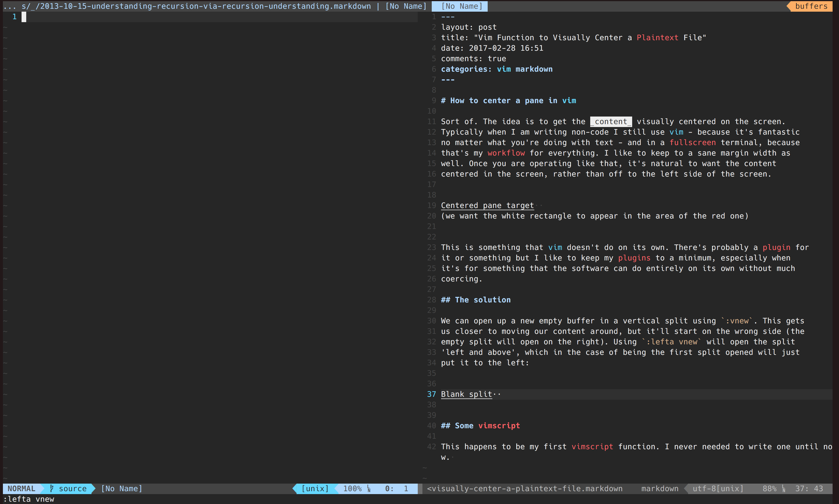Image resolution: width=839 pixels, height=504 pixels.
Task: Click the red word Plaintext in title
Action: point(657,38)
